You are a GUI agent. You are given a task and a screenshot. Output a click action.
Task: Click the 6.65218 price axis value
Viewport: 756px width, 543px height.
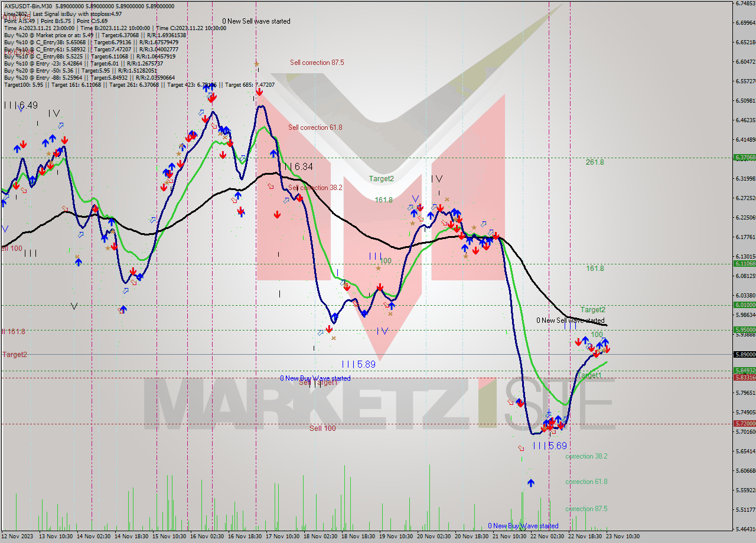click(x=745, y=42)
